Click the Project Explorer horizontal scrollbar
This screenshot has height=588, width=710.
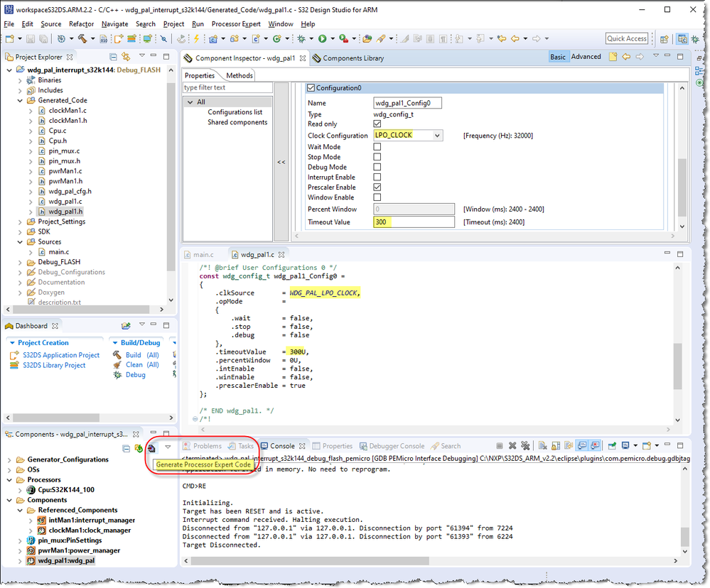81,310
